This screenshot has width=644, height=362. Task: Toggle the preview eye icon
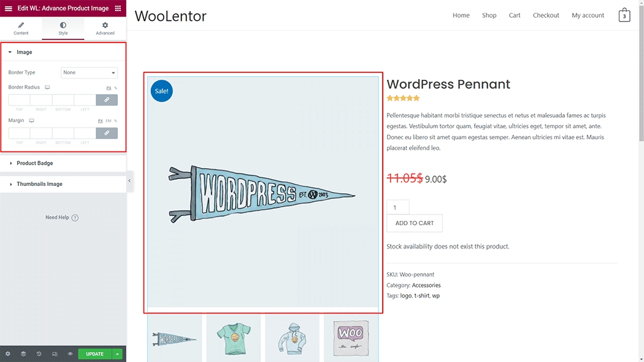click(x=70, y=354)
